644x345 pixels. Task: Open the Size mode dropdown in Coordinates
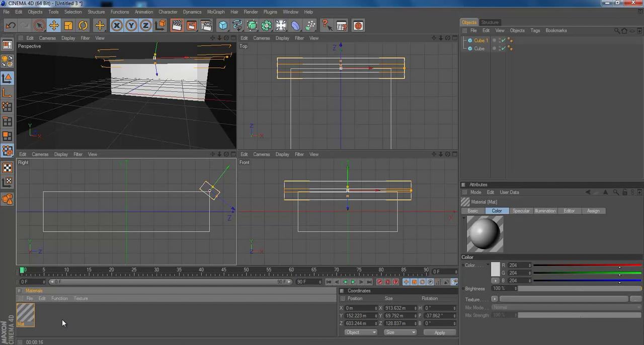click(x=400, y=332)
